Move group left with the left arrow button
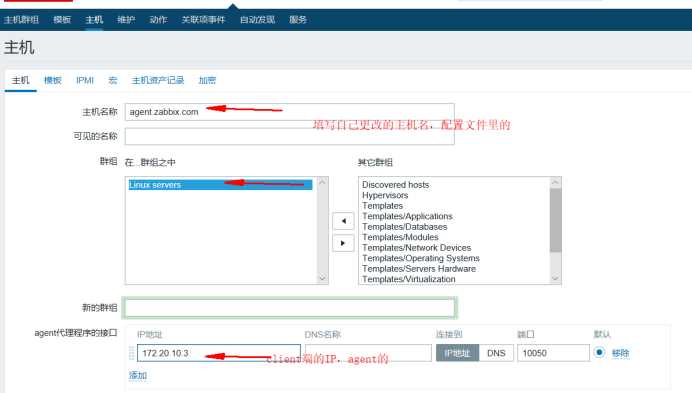Viewport: 692px width, 393px height. coord(343,221)
